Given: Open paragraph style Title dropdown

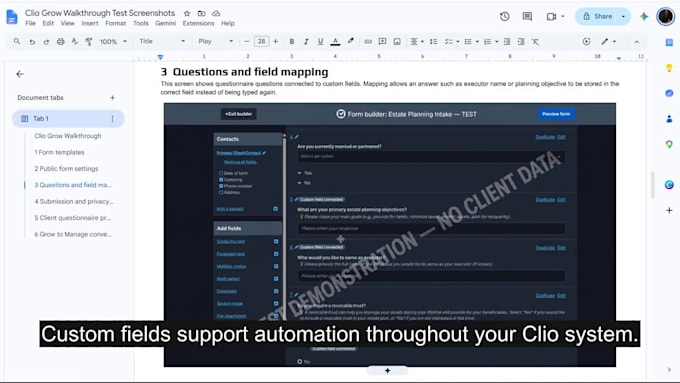Looking at the screenshot, I should coord(162,42).
